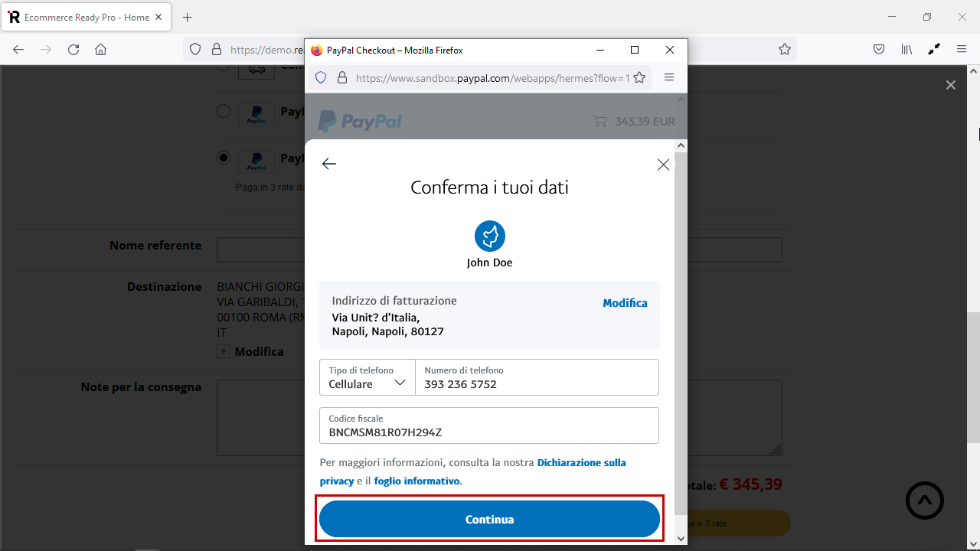Click total amount € 345,39 text
980x551 pixels.
coord(751,484)
